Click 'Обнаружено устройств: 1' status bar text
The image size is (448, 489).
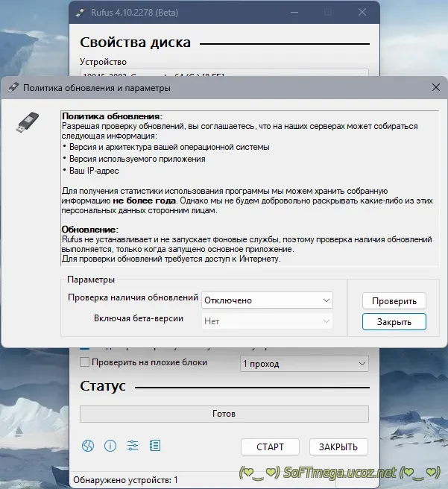point(125,479)
